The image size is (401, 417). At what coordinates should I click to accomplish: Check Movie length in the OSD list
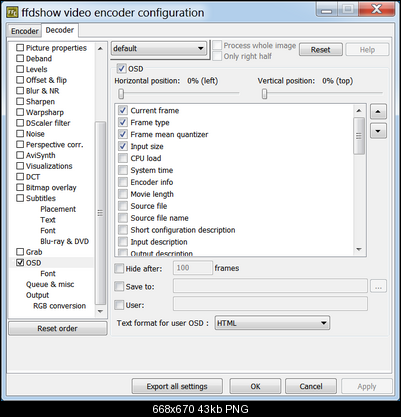click(x=123, y=194)
